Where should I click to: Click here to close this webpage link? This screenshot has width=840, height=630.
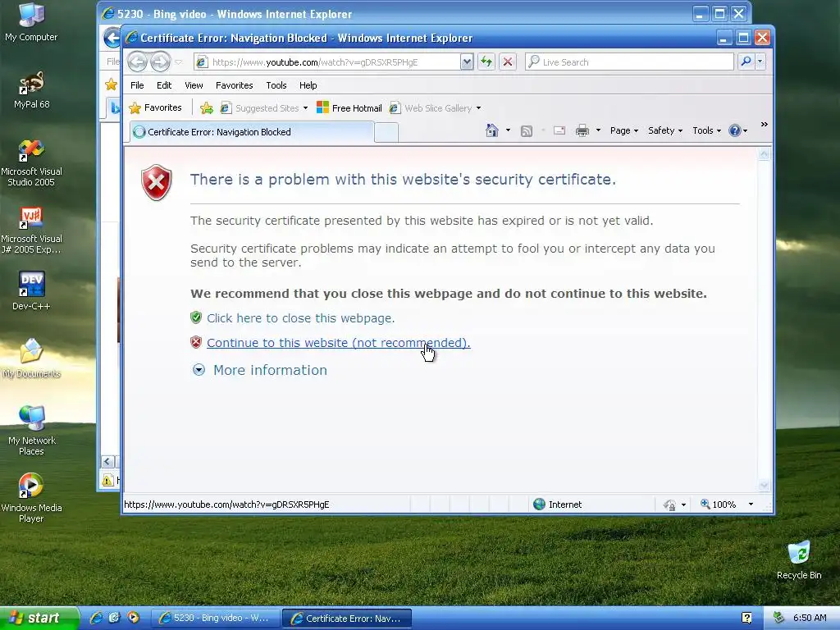(x=300, y=318)
